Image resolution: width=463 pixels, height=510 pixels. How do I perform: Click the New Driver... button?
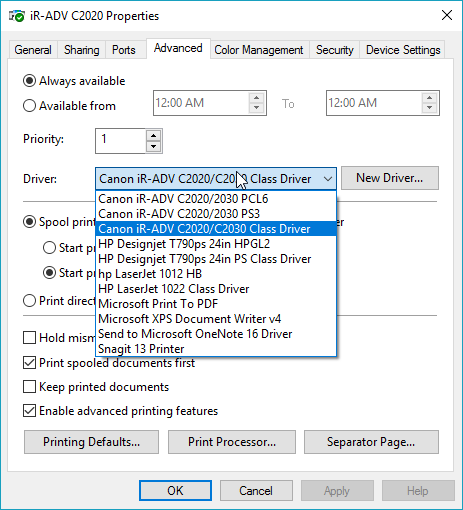tap(390, 178)
